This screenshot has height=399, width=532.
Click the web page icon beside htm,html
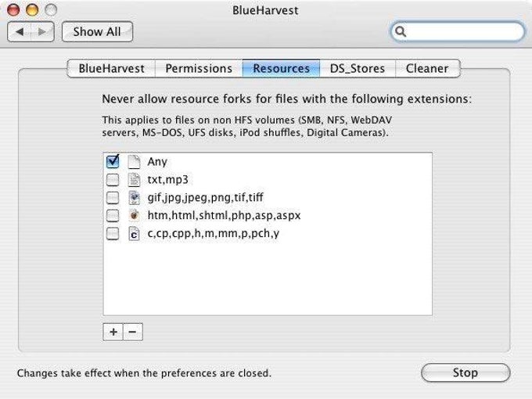[x=134, y=215]
